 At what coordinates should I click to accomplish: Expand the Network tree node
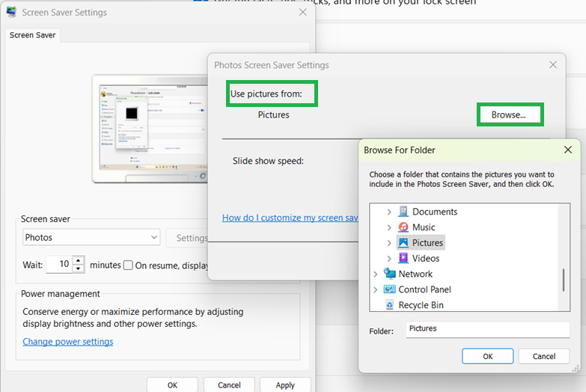point(376,275)
